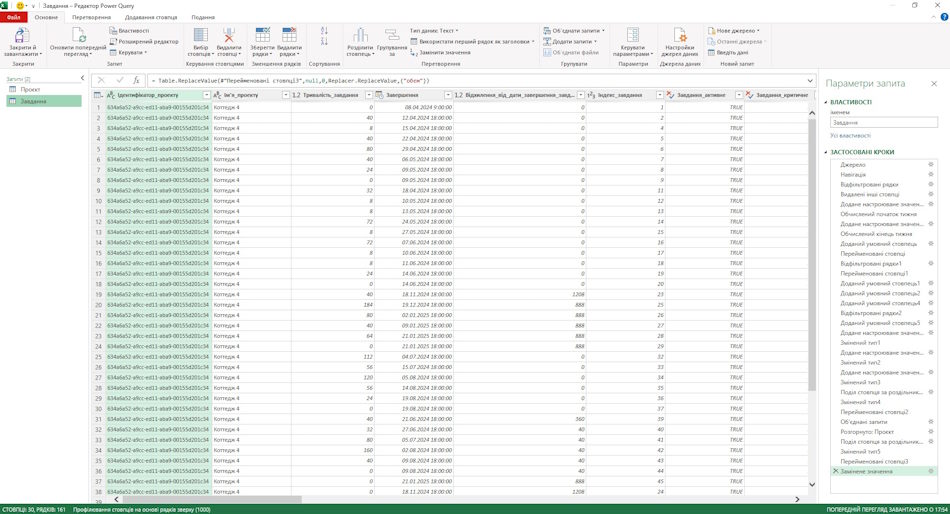Open Настройки джерел даних
The image size is (950, 514).
[x=680, y=42]
